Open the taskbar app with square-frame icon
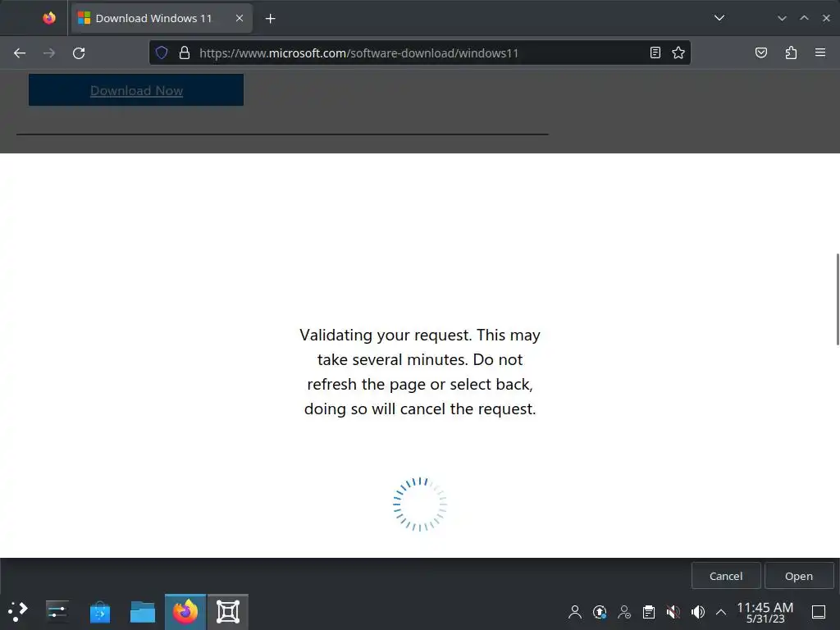This screenshot has height=630, width=840. (x=228, y=611)
